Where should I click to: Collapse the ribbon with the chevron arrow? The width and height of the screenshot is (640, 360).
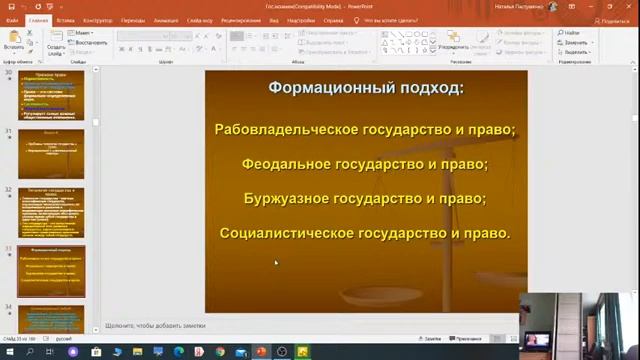pyautogui.click(x=633, y=62)
